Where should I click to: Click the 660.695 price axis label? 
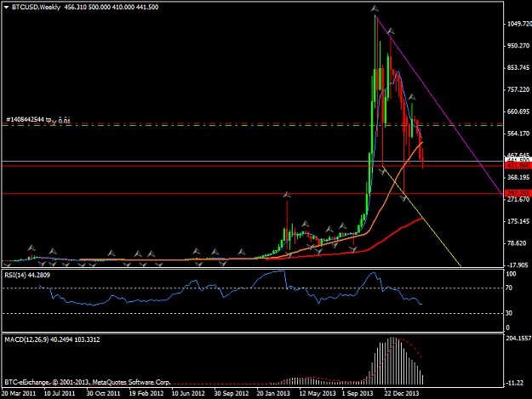tap(518, 111)
